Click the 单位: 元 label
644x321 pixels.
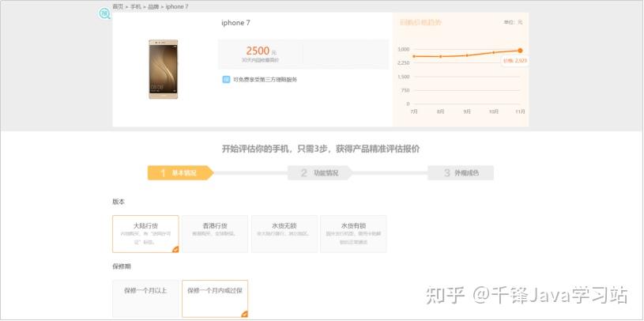[x=514, y=22]
